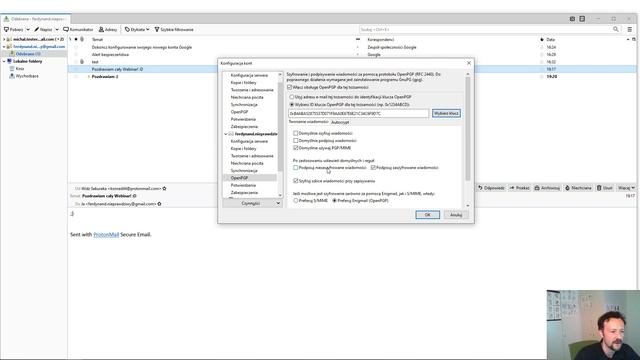Toggle Podpisuj zaszyfrowane wiadomości checkbox
This screenshot has height=360, width=640.
373,168
